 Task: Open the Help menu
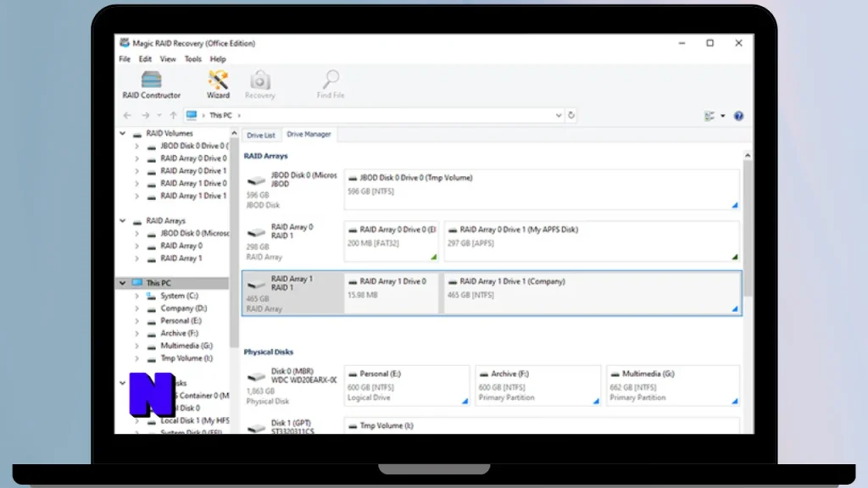click(x=218, y=58)
